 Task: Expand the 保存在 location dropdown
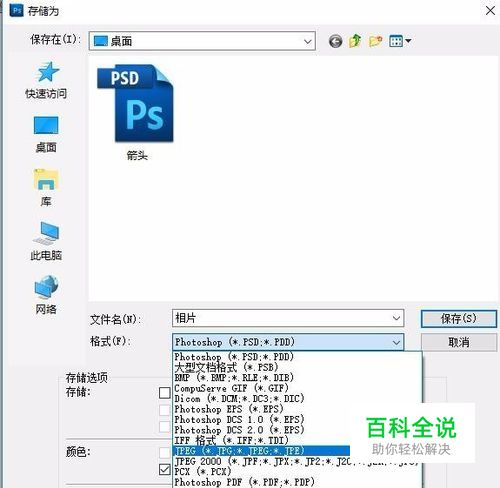307,41
